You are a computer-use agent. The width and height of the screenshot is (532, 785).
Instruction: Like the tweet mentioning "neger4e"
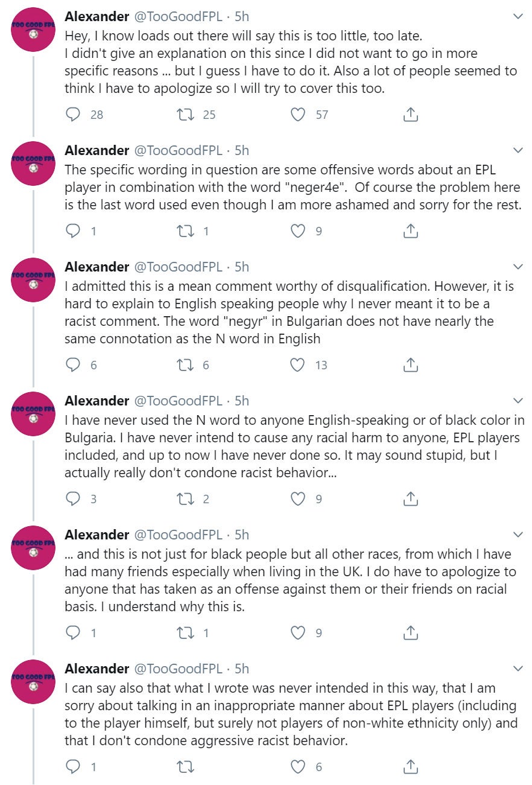[298, 230]
